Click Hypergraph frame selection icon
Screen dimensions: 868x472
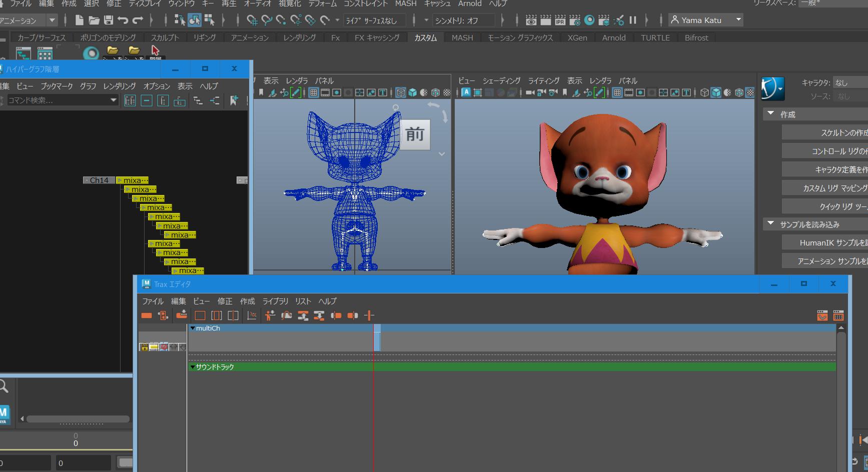[147, 100]
